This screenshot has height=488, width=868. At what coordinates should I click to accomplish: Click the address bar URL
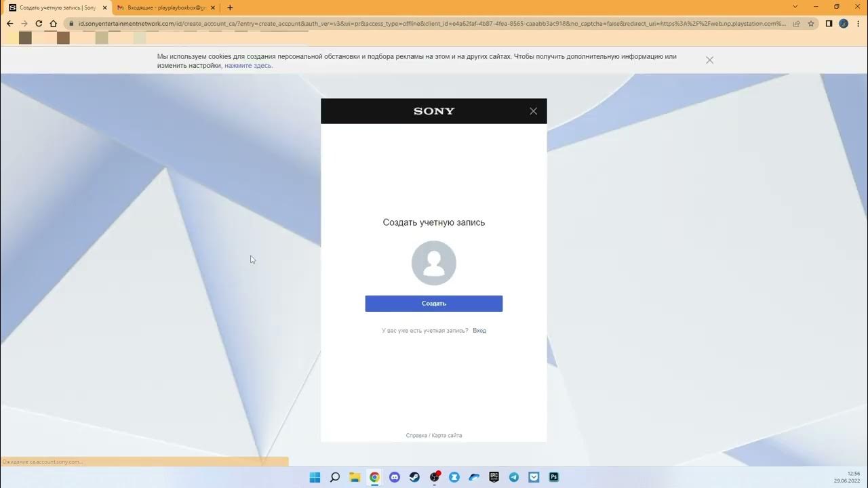[432, 23]
